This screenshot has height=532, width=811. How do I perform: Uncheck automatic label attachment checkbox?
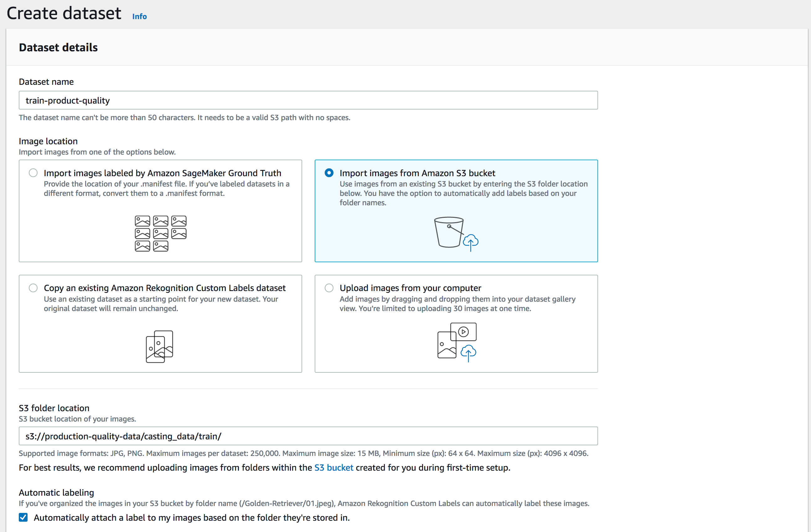23,518
